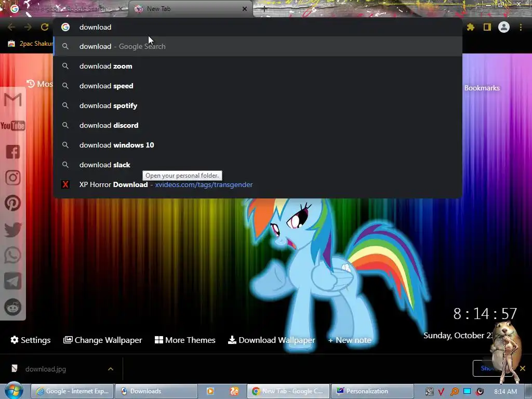
Task: Open Facebook sidebar shortcut
Action: click(13, 152)
